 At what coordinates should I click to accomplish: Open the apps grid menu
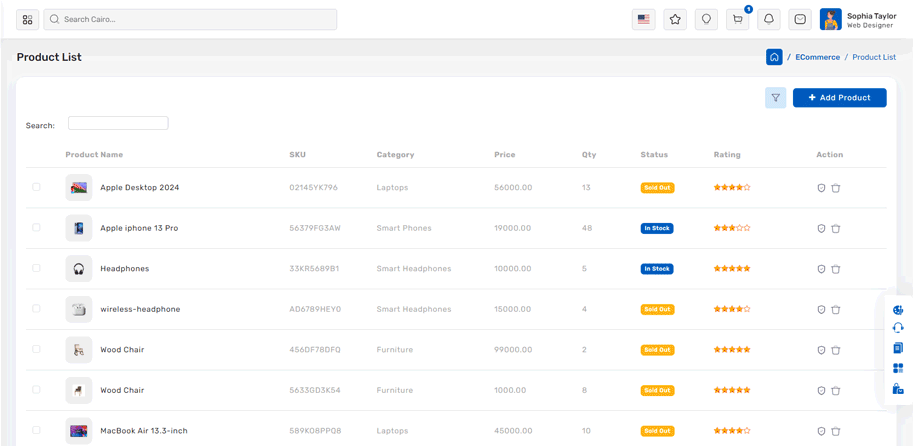tap(27, 19)
